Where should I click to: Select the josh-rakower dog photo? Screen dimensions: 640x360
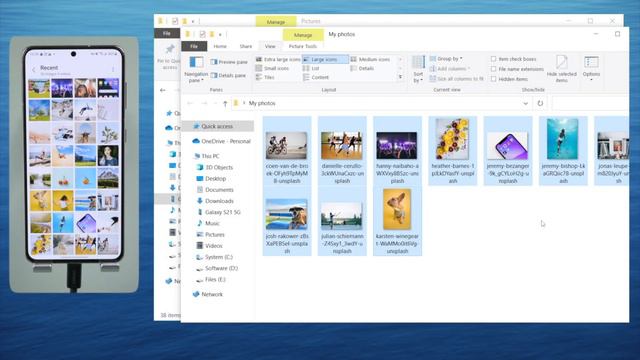point(287,221)
